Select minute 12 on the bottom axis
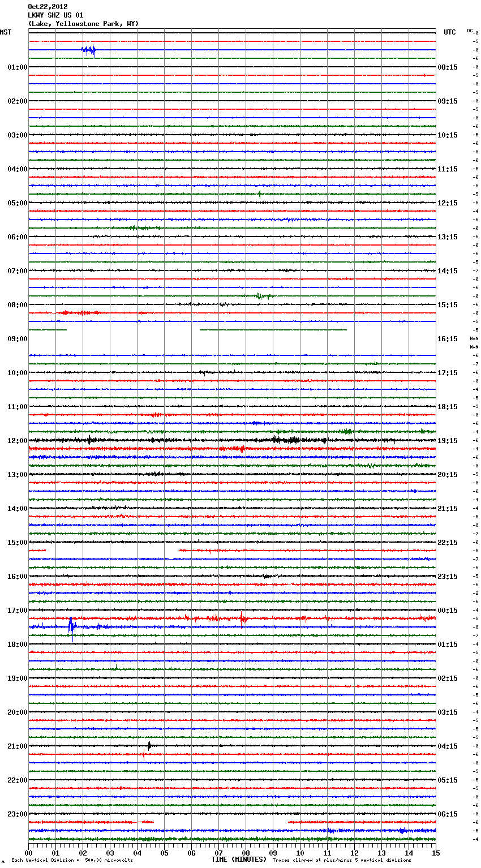Viewport: 481px width, 868px height. 354,853
